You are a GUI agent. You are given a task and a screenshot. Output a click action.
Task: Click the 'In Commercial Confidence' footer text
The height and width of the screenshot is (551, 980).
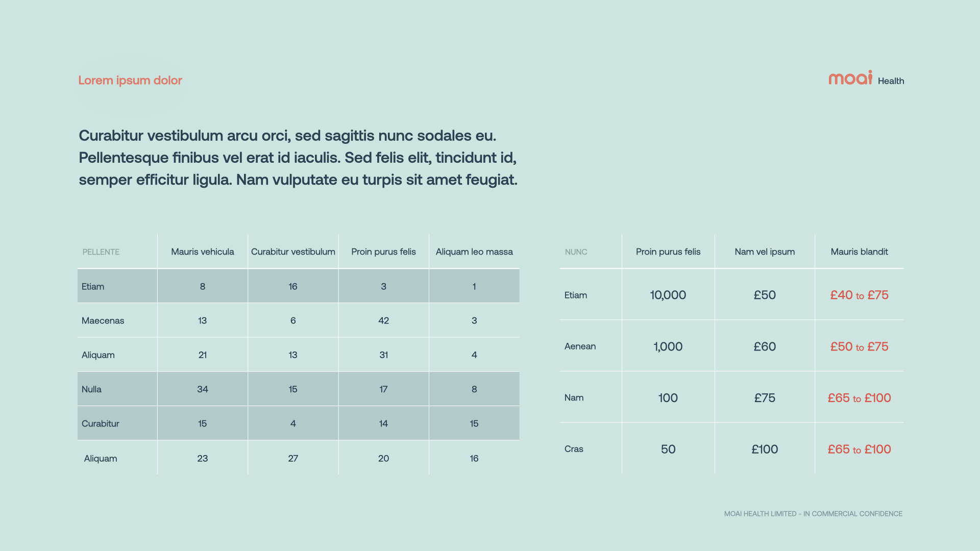813,514
